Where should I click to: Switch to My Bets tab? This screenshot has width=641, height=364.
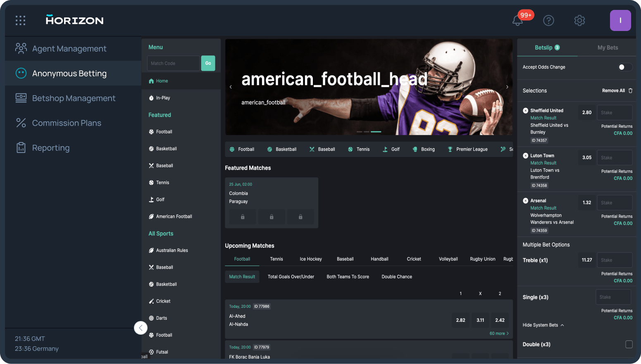coord(608,48)
